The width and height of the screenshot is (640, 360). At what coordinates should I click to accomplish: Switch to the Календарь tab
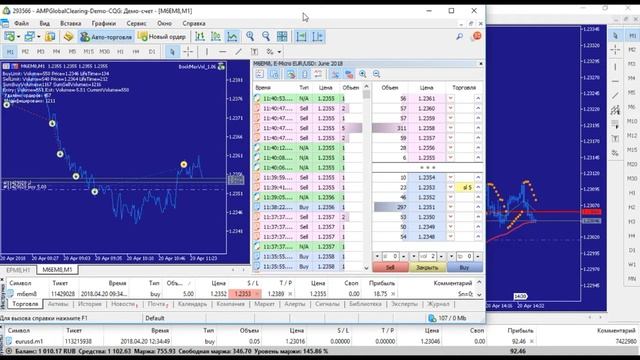tap(192, 304)
